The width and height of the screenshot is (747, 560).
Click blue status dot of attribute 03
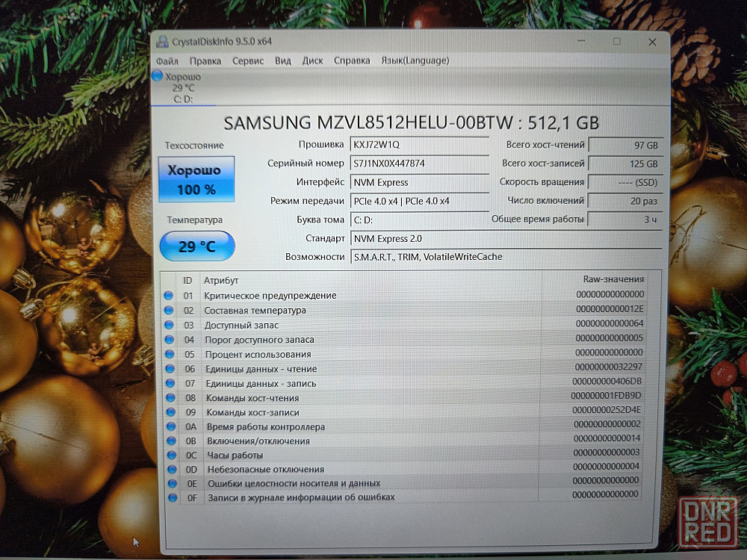click(x=169, y=326)
